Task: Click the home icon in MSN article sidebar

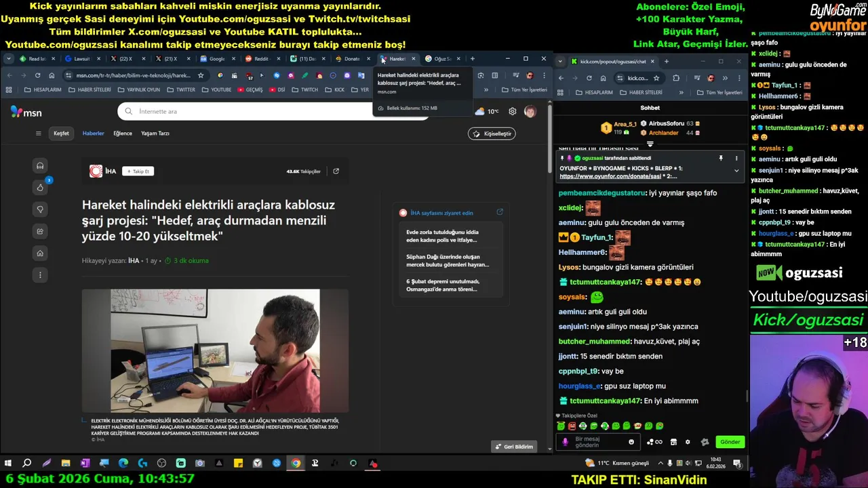Action: click(40, 253)
